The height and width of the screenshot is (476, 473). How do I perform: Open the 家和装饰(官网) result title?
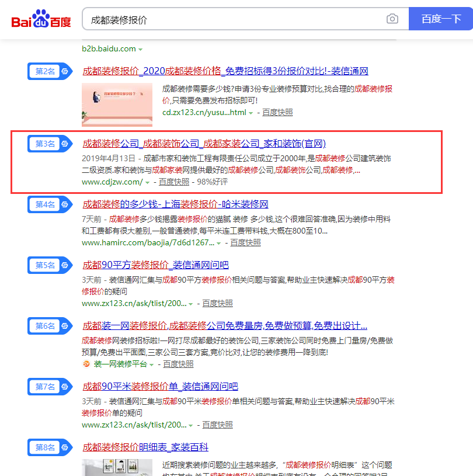[204, 144]
